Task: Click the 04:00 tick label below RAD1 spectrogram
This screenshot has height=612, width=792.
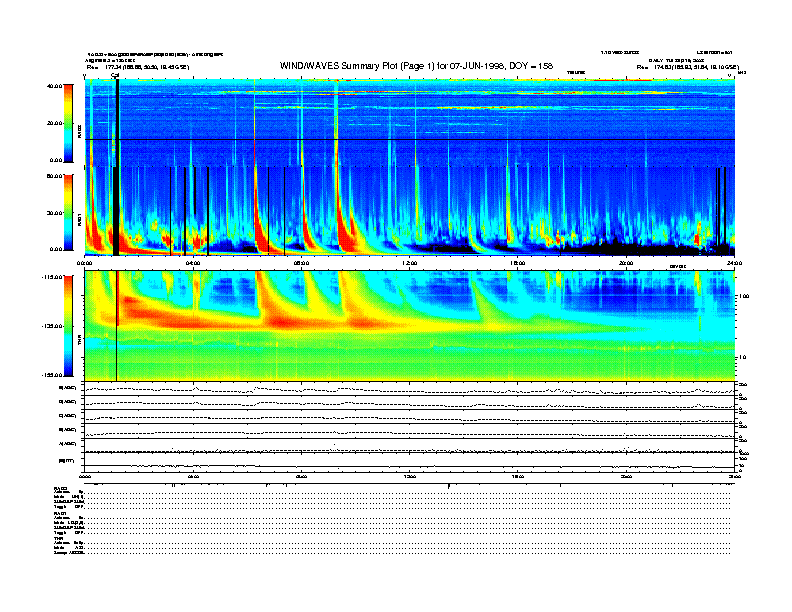Action: [193, 263]
